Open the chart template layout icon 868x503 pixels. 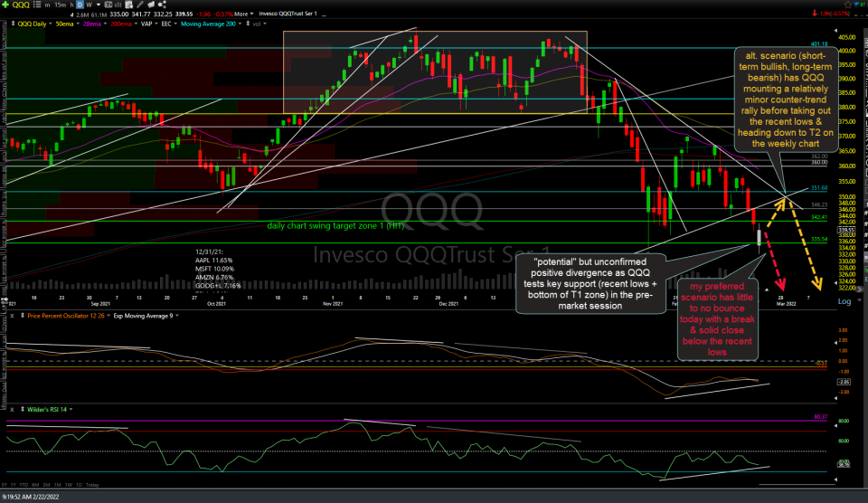tap(128, 5)
